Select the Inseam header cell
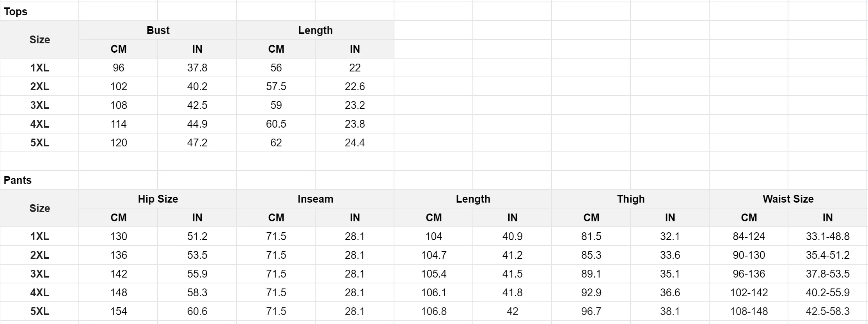The height and width of the screenshot is (324, 868). click(x=315, y=199)
